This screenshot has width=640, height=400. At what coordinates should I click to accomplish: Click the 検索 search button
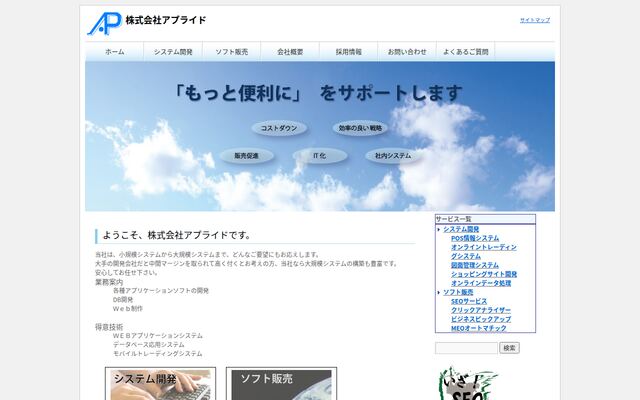tap(509, 348)
